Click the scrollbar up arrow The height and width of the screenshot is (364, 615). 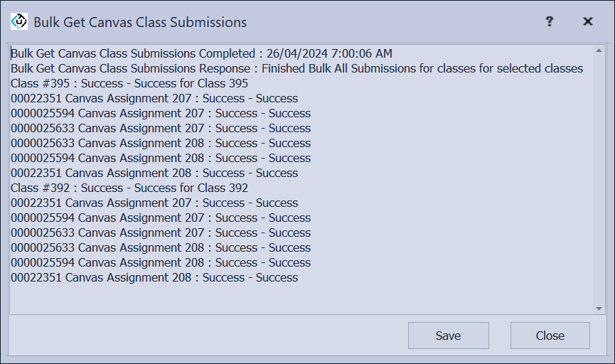pos(599,50)
